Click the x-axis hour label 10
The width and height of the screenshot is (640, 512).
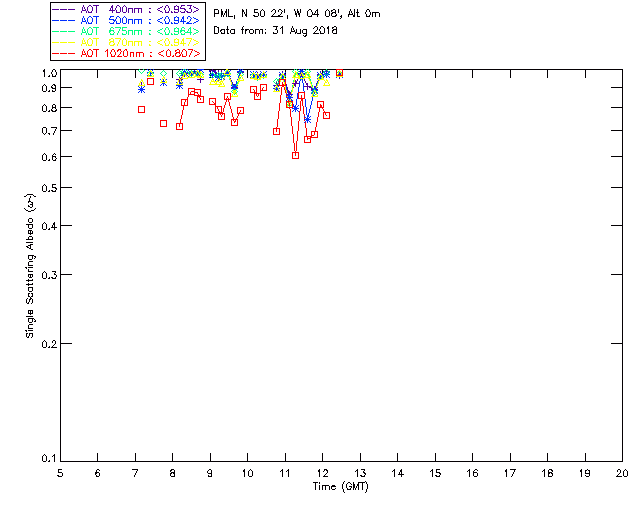click(247, 473)
